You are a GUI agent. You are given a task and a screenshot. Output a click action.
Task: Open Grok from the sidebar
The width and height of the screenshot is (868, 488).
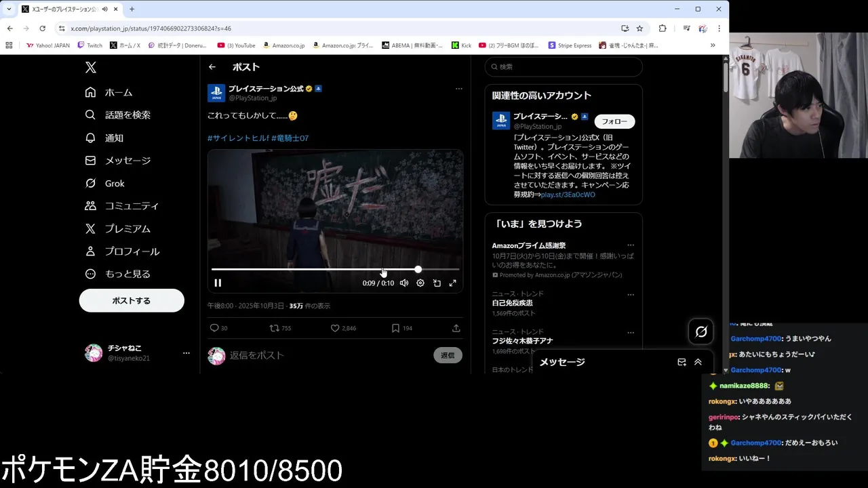[105, 183]
